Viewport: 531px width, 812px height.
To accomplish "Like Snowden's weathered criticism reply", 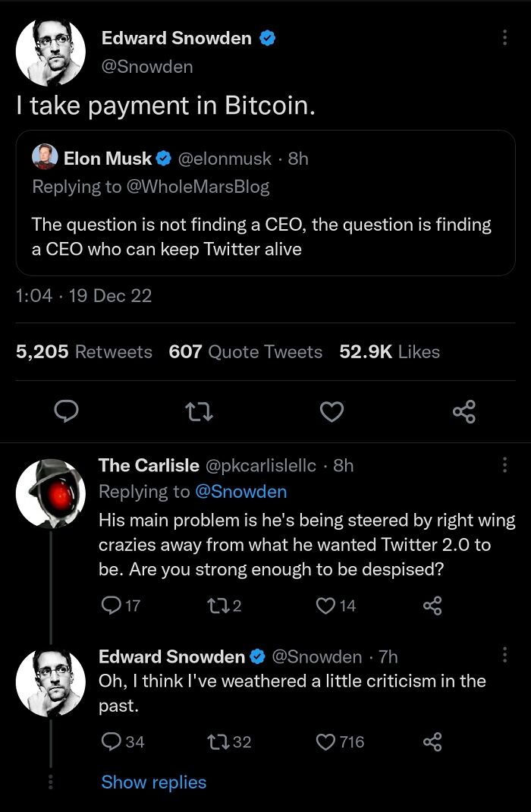I will (328, 741).
